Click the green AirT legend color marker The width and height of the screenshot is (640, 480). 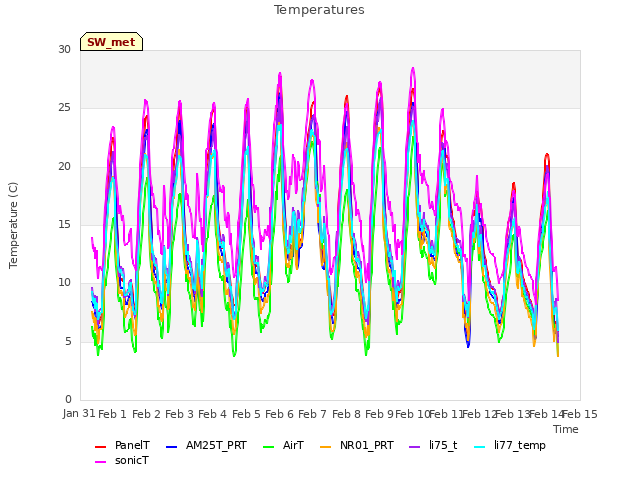(x=269, y=447)
